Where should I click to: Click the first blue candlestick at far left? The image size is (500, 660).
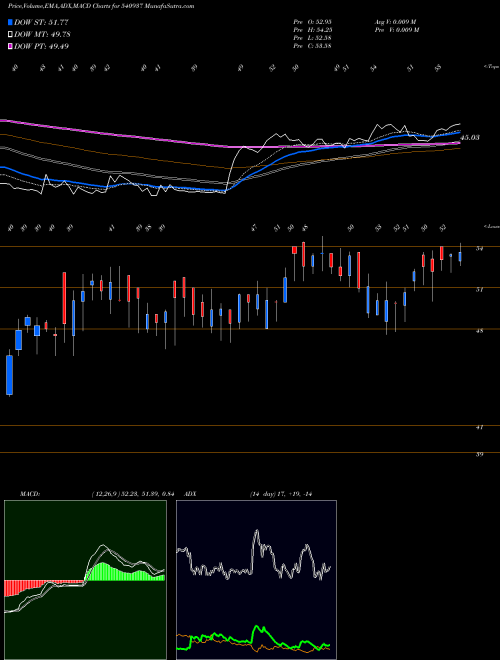pos(9,375)
